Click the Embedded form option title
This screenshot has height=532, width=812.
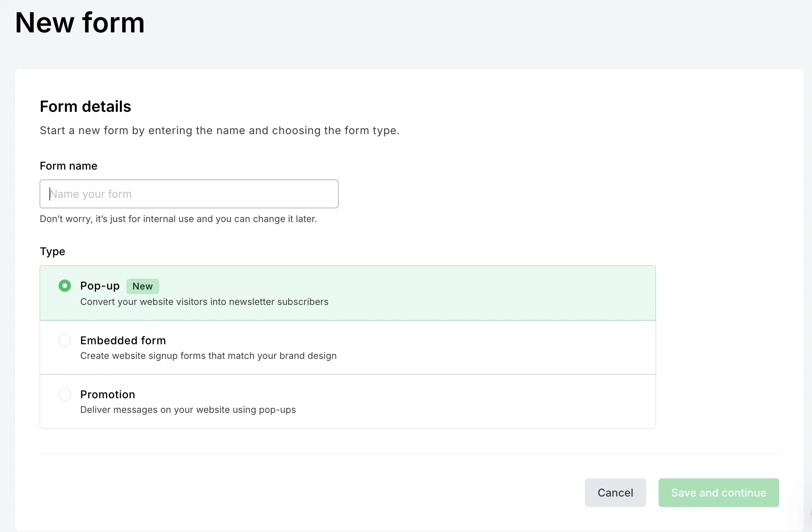(x=123, y=340)
